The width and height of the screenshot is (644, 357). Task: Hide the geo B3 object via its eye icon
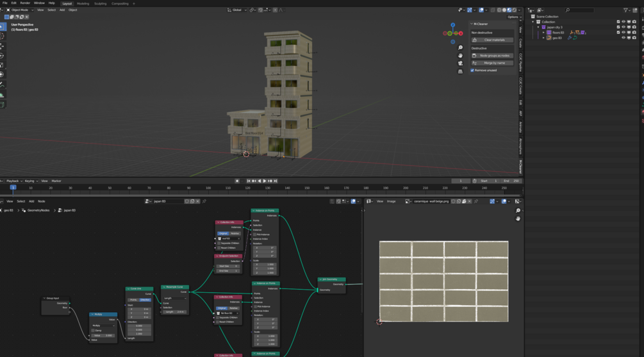coord(623,38)
